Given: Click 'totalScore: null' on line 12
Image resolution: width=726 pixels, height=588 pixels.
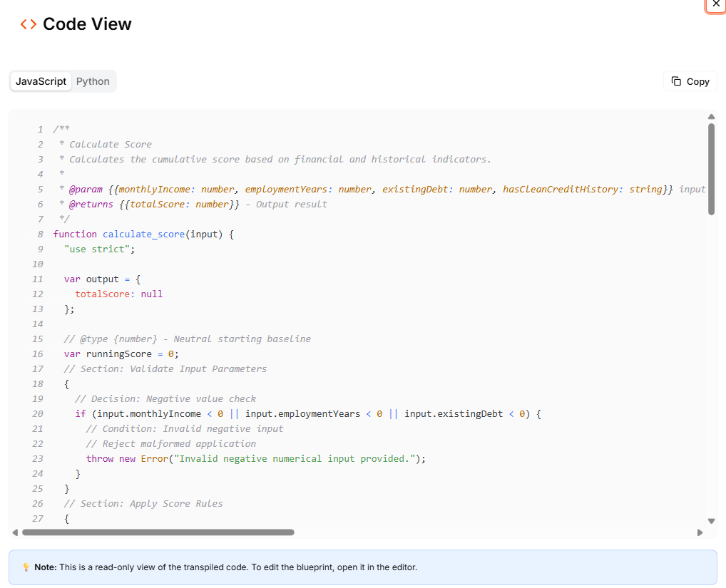Looking at the screenshot, I should tap(118, 294).
